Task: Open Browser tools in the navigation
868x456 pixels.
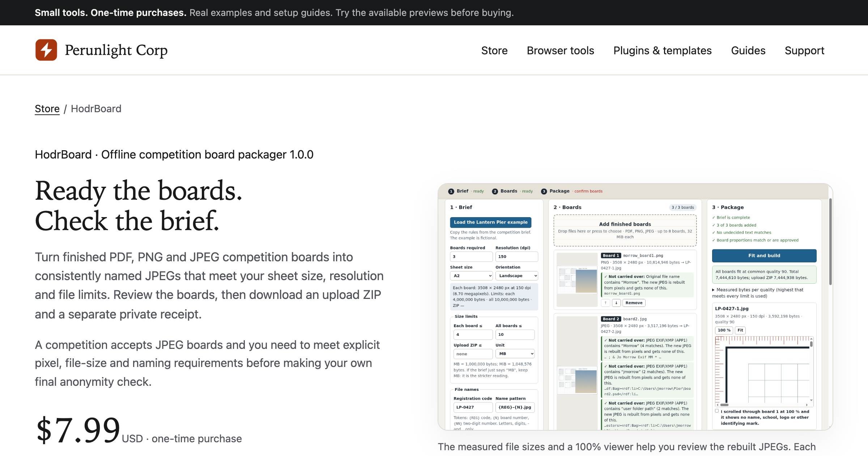Action: 560,50
